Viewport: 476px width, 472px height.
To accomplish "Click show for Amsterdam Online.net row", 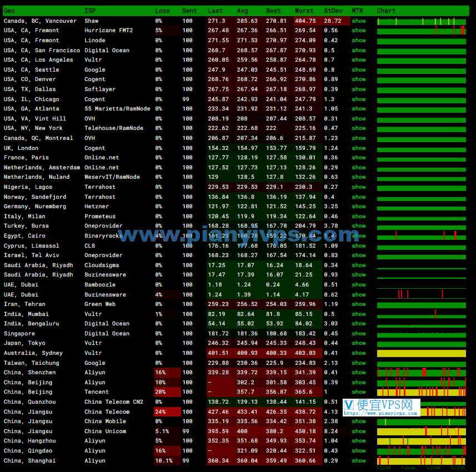I will point(358,168).
